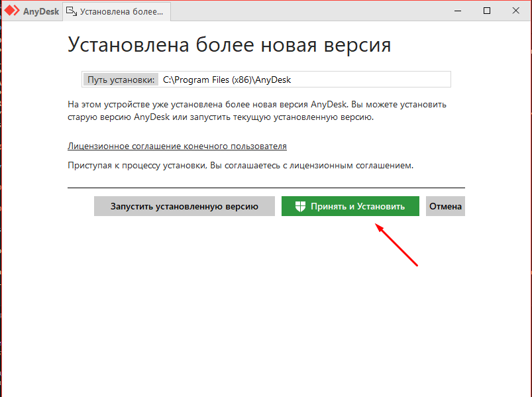Maximize the AnyDesk window
This screenshot has height=397, width=532.
click(x=487, y=11)
